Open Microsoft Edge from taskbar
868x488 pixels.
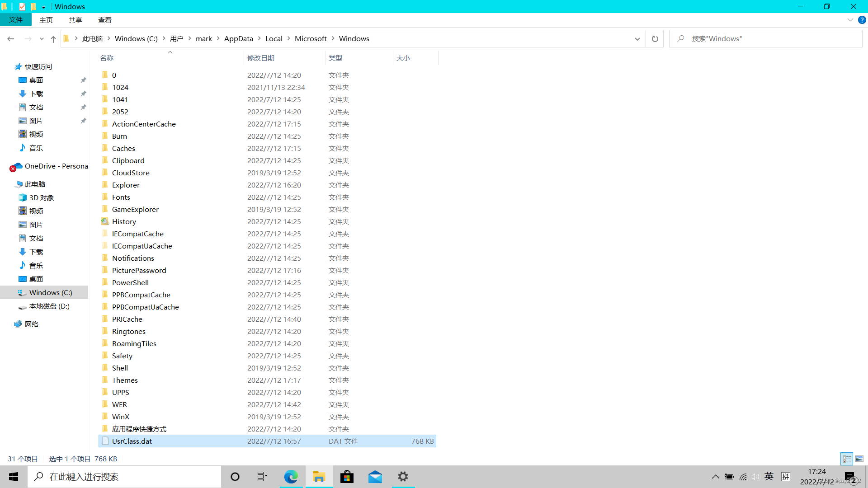coord(291,477)
